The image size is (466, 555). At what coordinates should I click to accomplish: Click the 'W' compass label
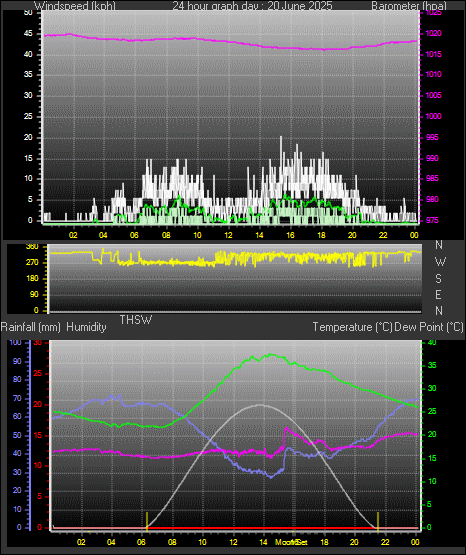pyautogui.click(x=440, y=262)
